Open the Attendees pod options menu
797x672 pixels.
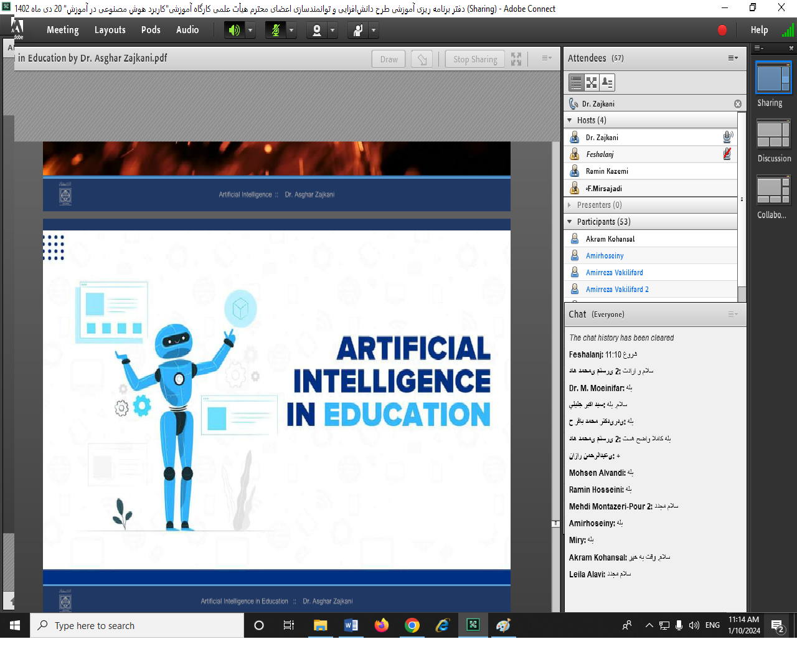point(733,58)
